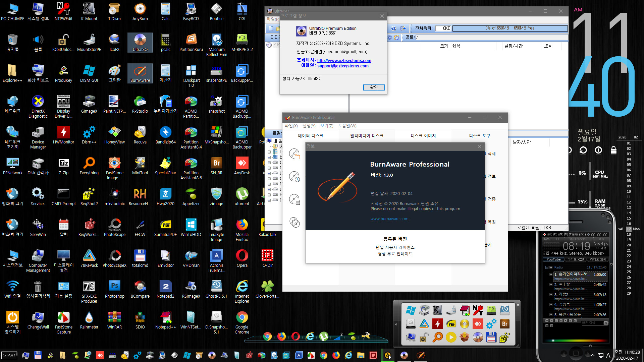Image resolution: width=644 pixels, height=362 pixels.
Task: Open PartitionKuru shortcut
Action: 191,43
